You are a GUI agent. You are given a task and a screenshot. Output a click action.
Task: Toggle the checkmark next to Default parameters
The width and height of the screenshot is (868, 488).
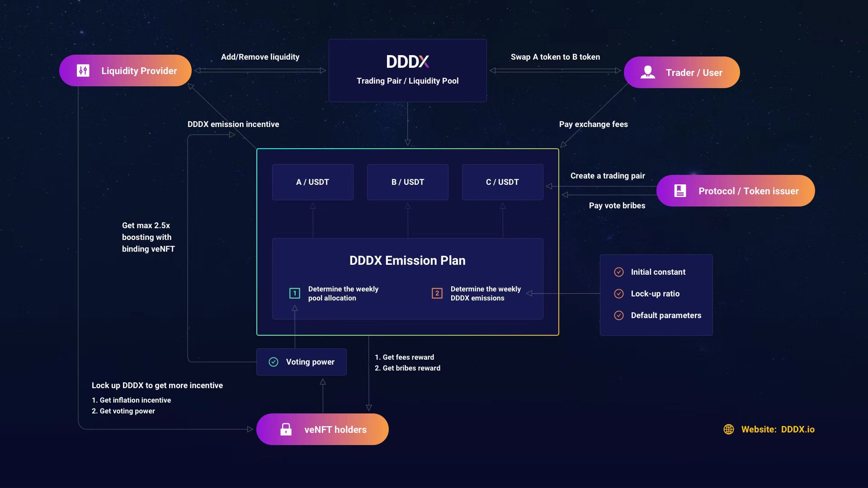point(620,315)
